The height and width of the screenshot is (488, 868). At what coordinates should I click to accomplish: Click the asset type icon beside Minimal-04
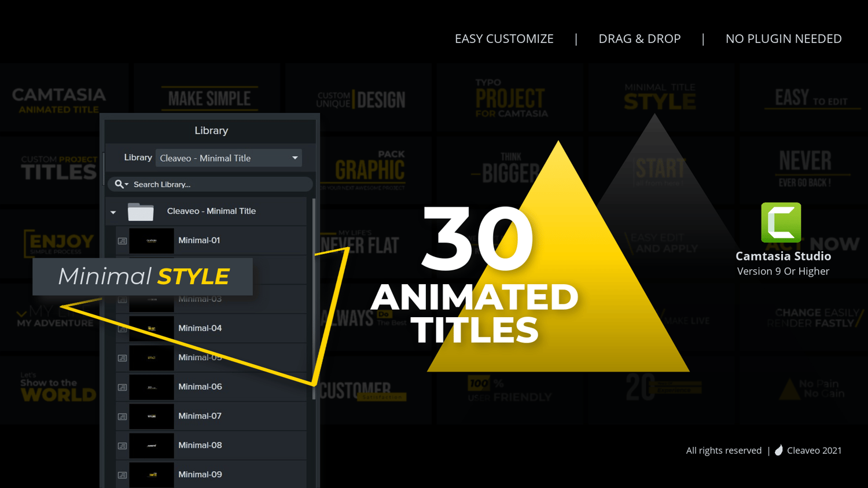click(122, 329)
